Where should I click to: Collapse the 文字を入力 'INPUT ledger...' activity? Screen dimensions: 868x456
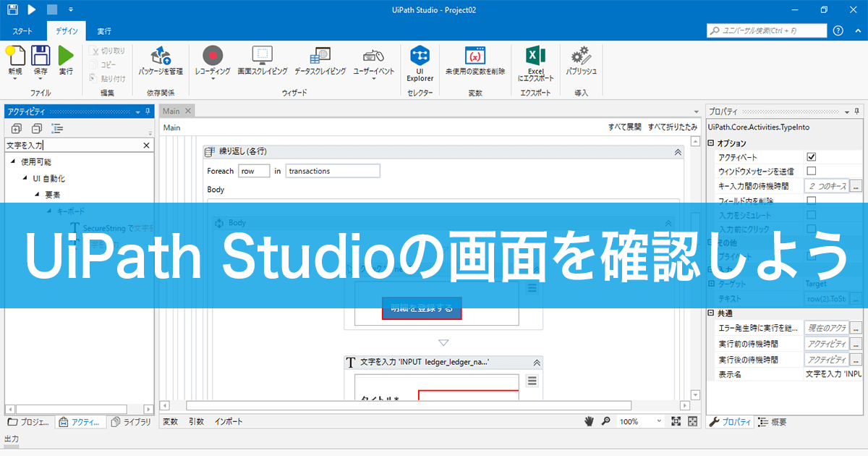coord(537,363)
